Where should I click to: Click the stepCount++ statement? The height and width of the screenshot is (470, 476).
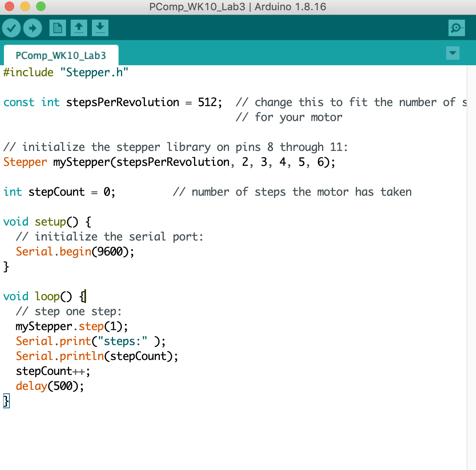pos(53,371)
